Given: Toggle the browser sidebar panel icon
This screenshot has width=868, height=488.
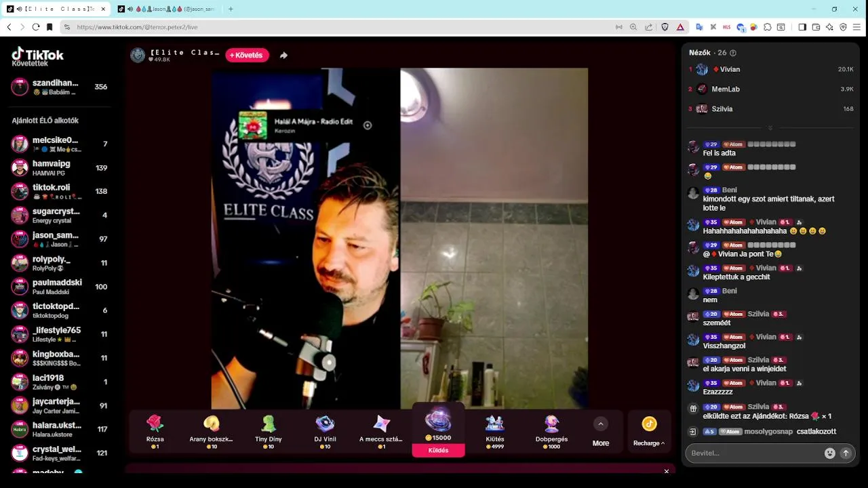Looking at the screenshot, I should point(802,27).
